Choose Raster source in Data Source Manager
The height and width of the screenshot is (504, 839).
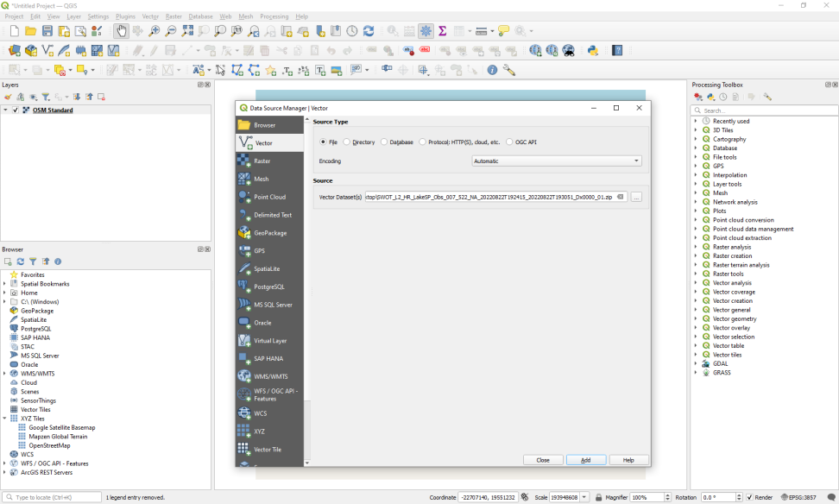pos(269,161)
